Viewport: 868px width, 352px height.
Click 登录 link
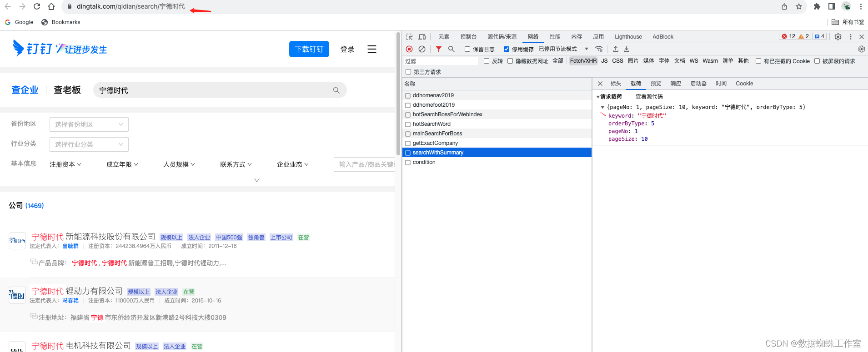(347, 49)
